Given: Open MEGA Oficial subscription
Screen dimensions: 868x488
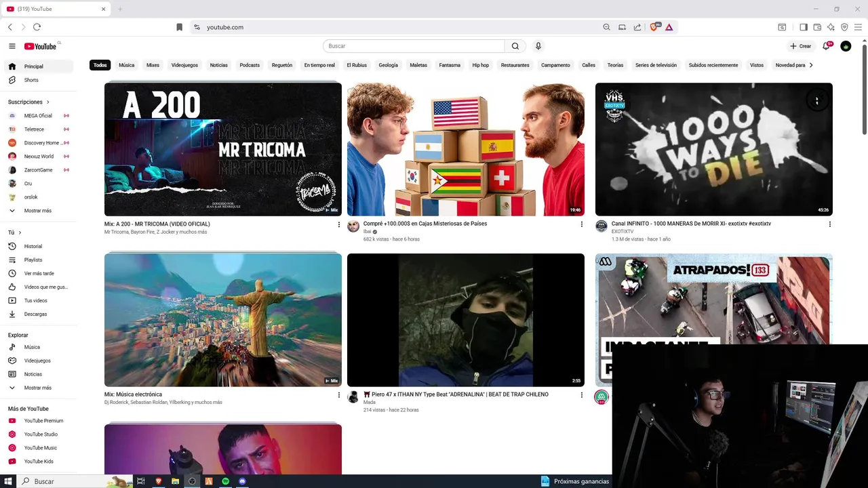Looking at the screenshot, I should [x=38, y=116].
